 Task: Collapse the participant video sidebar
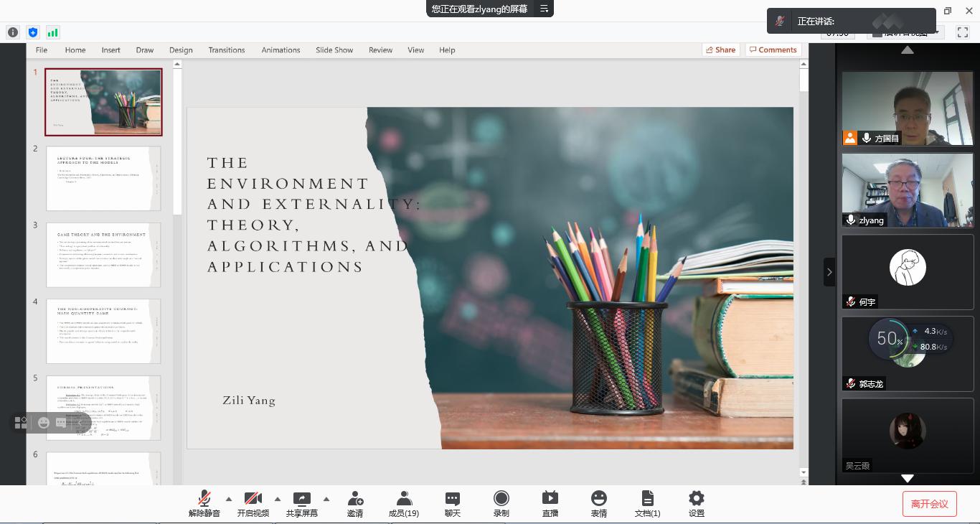829,272
